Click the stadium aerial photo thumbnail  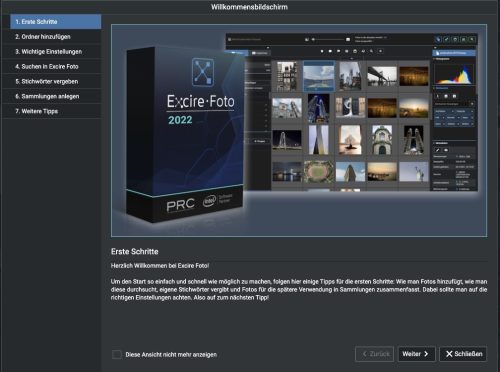point(319,172)
